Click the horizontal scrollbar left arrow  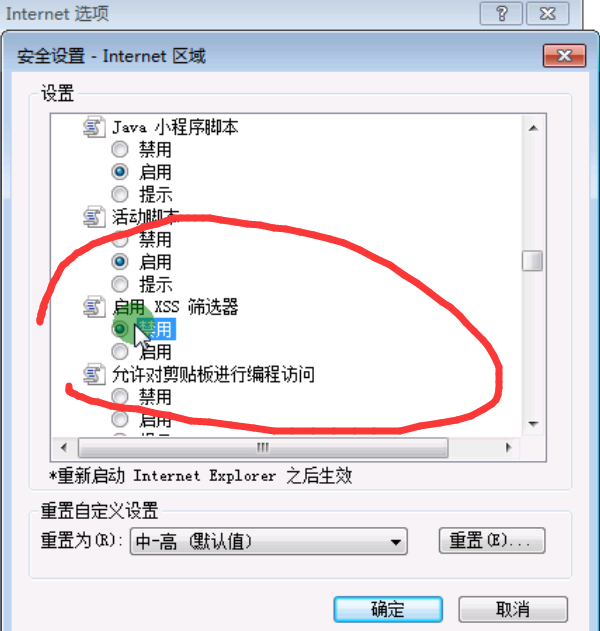(64, 447)
